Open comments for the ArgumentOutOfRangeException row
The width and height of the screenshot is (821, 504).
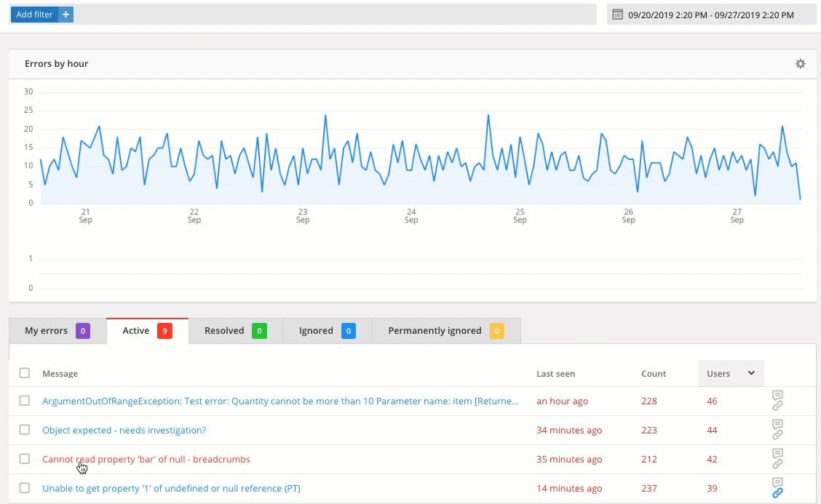click(777, 395)
